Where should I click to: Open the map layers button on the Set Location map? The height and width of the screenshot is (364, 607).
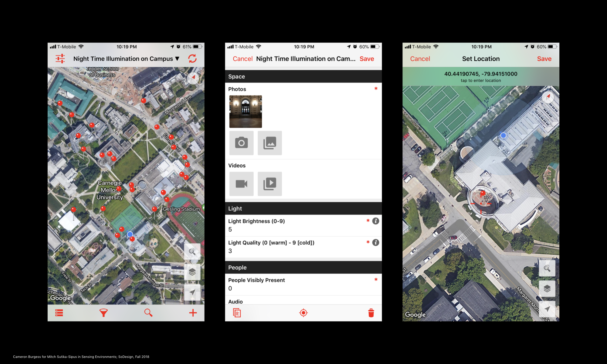547,288
